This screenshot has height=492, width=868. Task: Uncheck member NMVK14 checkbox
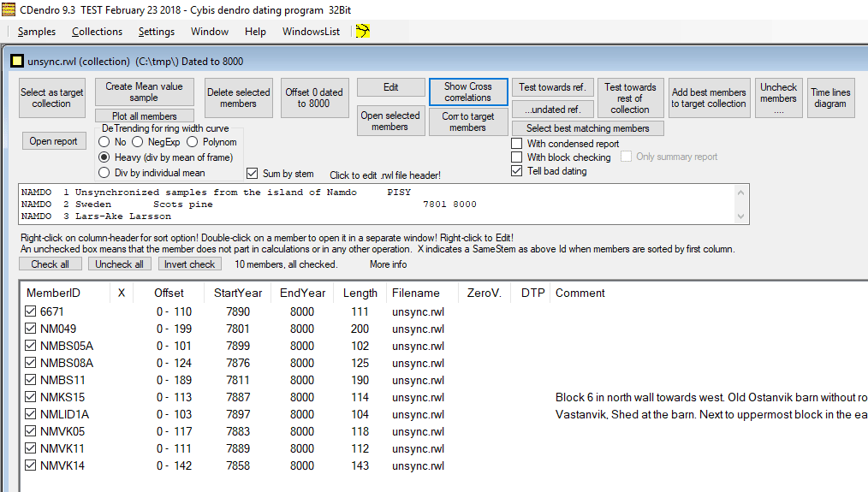[31, 466]
